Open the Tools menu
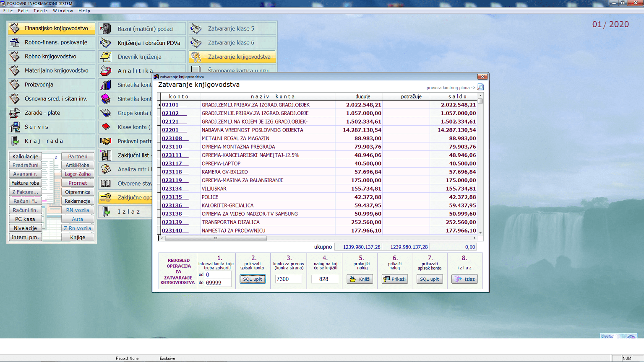This screenshot has height=362, width=644. click(x=41, y=10)
